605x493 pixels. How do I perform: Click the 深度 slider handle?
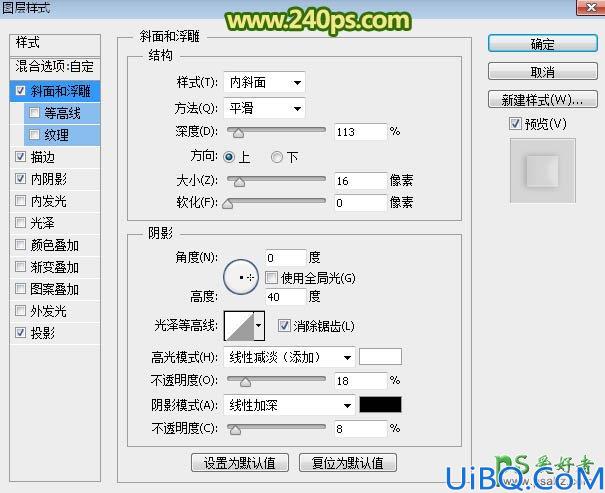click(238, 133)
